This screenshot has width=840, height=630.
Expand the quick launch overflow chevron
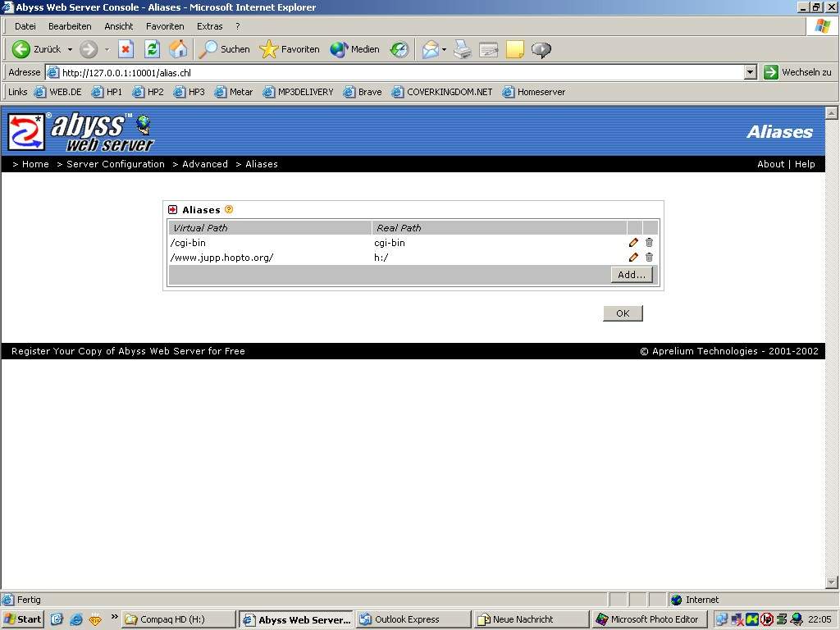tap(114, 618)
